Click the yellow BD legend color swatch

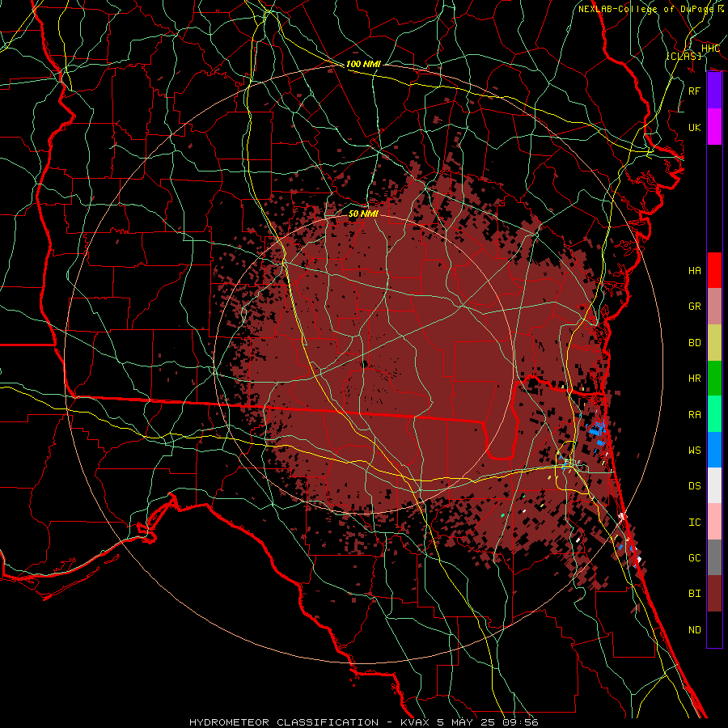click(x=714, y=342)
